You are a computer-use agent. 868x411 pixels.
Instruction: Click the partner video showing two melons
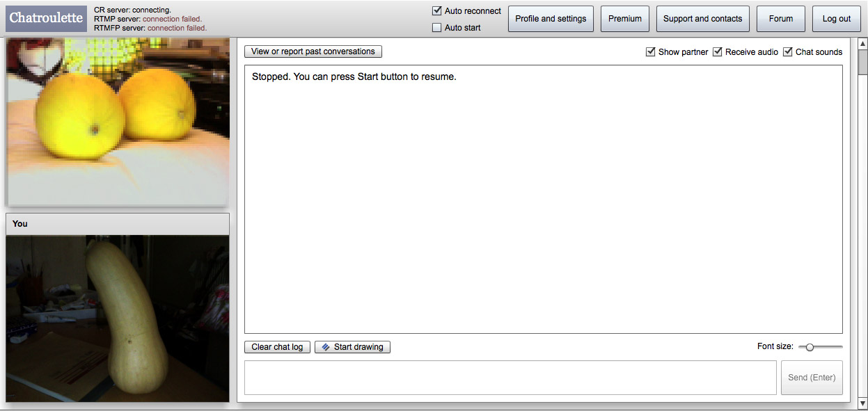click(117, 121)
